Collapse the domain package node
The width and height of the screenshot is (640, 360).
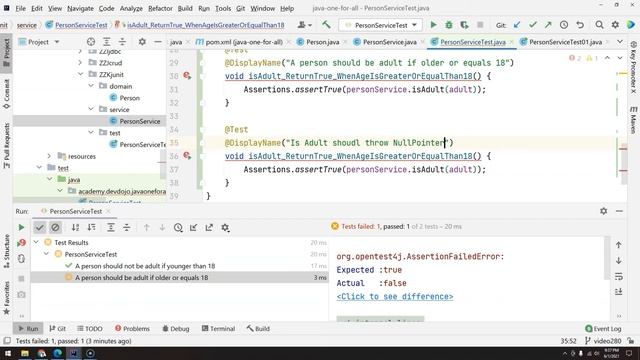pos(91,86)
